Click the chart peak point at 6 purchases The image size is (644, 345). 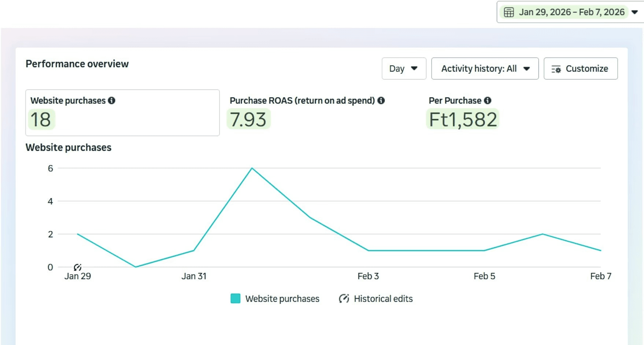(252, 168)
